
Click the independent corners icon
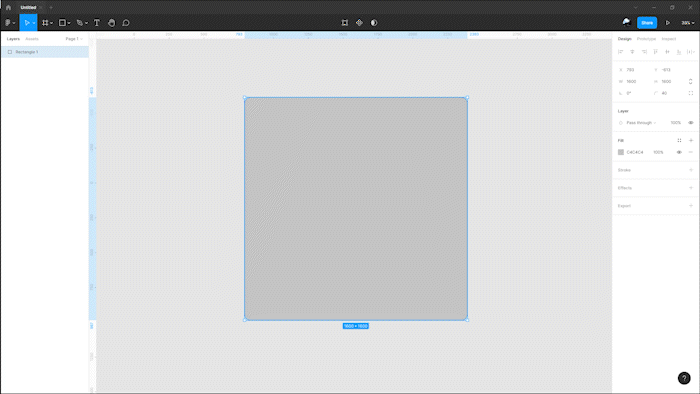[x=691, y=93]
